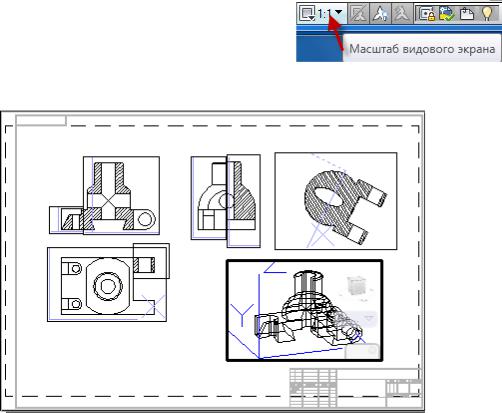Toggle automatic annotation scale icon with lightning
502x413 pixels.
pyautogui.click(x=380, y=14)
